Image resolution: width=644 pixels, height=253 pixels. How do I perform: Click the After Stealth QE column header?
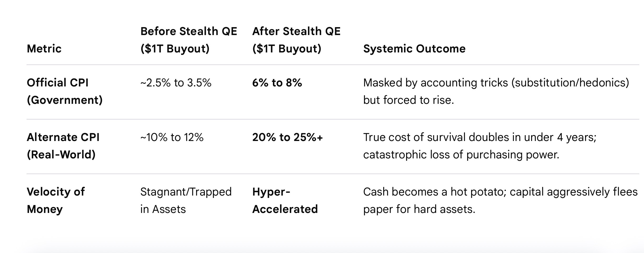tap(296, 40)
